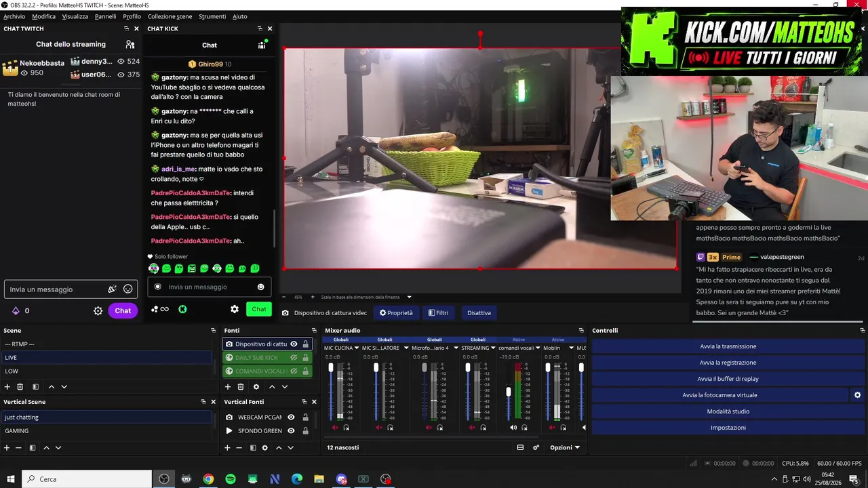Add a new scene in Scene panel
868x488 pixels.
click(7, 387)
